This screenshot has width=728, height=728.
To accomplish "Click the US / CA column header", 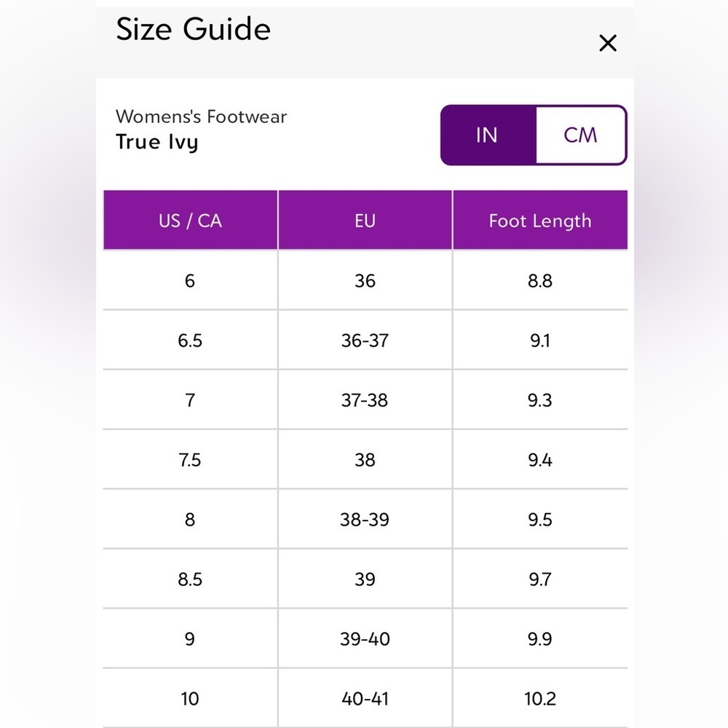I will (190, 221).
